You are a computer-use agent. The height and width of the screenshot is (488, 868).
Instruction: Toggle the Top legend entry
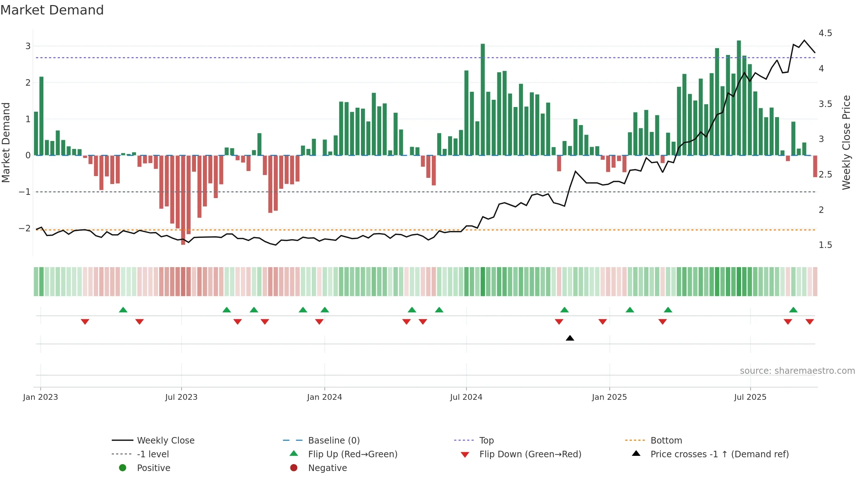click(x=474, y=440)
